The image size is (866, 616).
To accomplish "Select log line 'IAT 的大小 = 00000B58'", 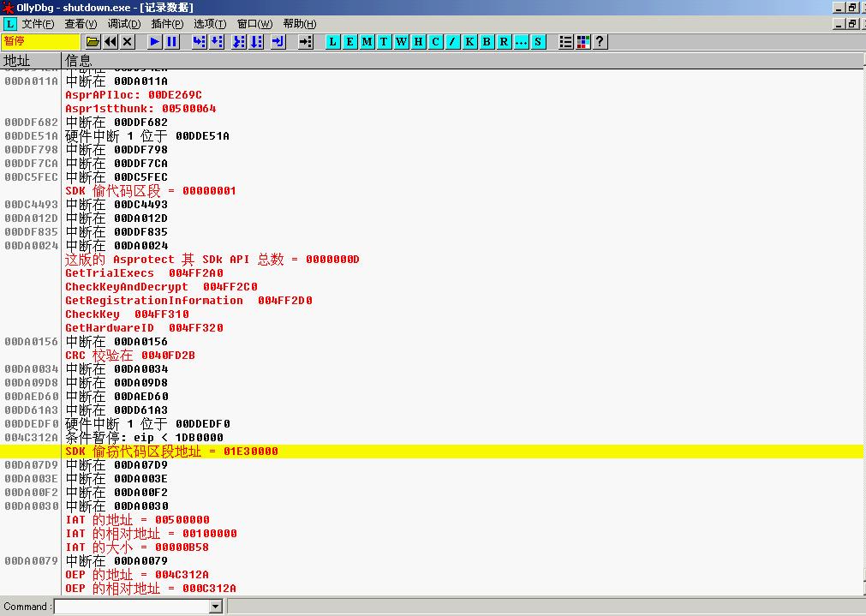I will click(x=137, y=547).
